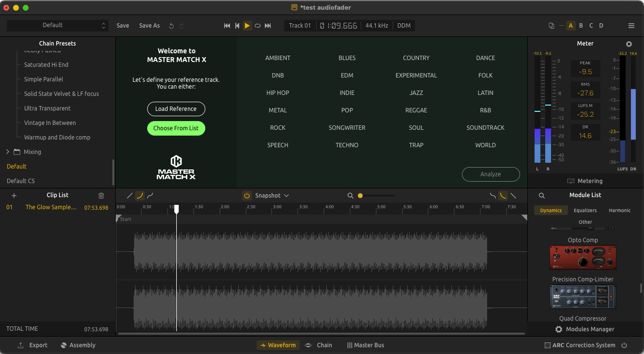Screen dimensions: 644x354
Task: Toggle loop playback icon
Action: pyautogui.click(x=258, y=26)
